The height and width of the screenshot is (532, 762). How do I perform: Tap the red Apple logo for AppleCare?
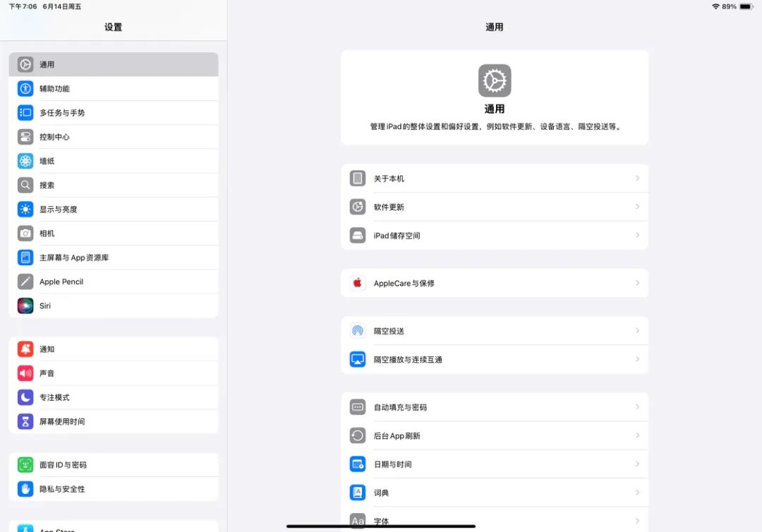(x=358, y=283)
